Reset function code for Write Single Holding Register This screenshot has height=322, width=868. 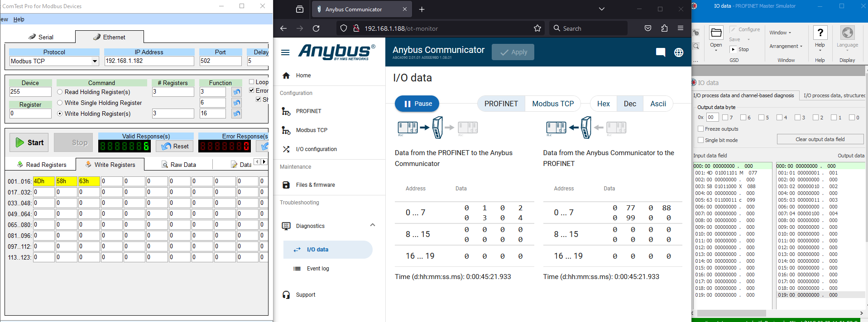point(237,103)
